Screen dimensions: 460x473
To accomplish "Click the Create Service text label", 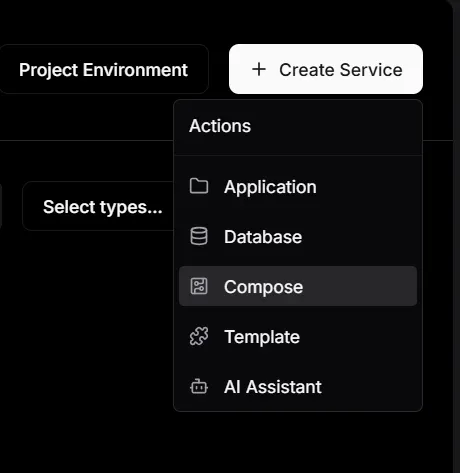I will tap(341, 70).
